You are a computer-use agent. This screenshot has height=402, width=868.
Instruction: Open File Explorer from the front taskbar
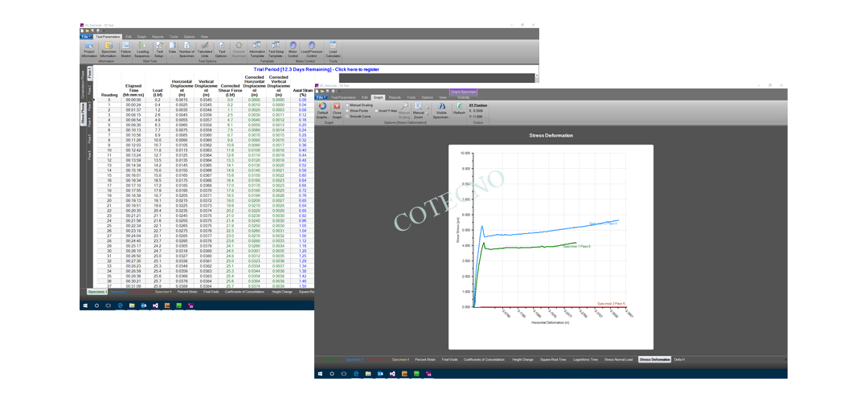368,374
